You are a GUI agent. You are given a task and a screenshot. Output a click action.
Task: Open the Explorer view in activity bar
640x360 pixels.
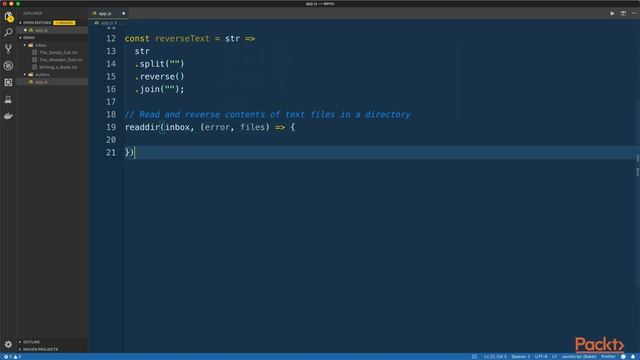coord(8,17)
